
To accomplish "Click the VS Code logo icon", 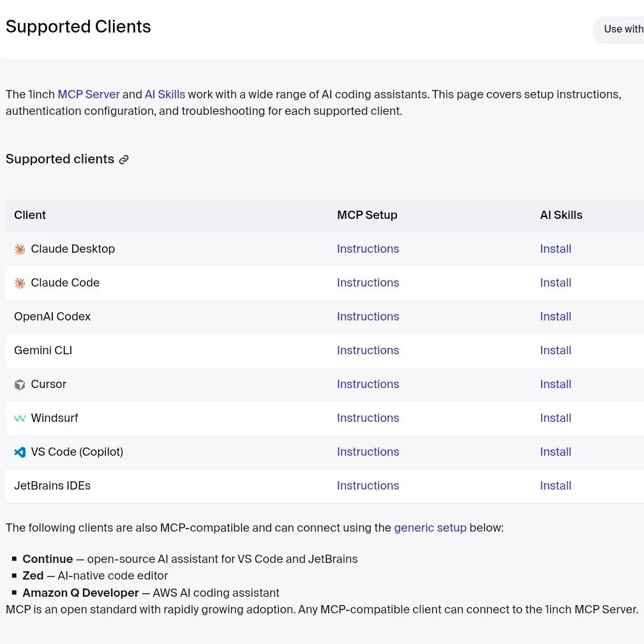I will (x=20, y=453).
